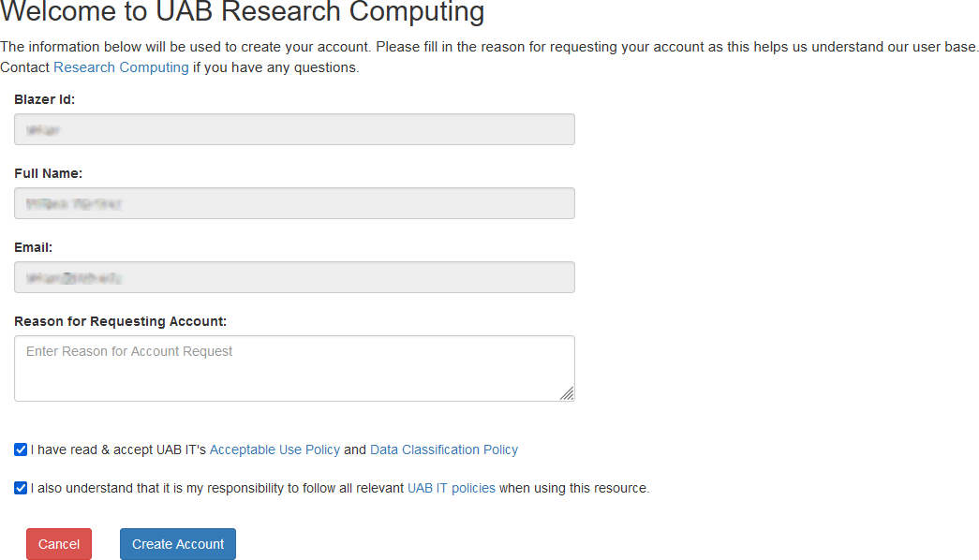The width and height of the screenshot is (979, 560).
Task: Click inside the Reason for Account Request textarea
Action: coord(293,367)
